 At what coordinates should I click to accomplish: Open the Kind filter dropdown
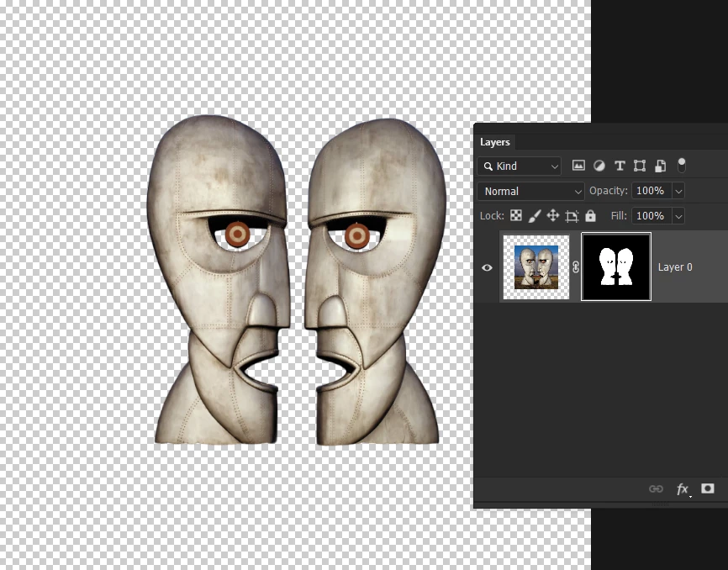pyautogui.click(x=519, y=166)
